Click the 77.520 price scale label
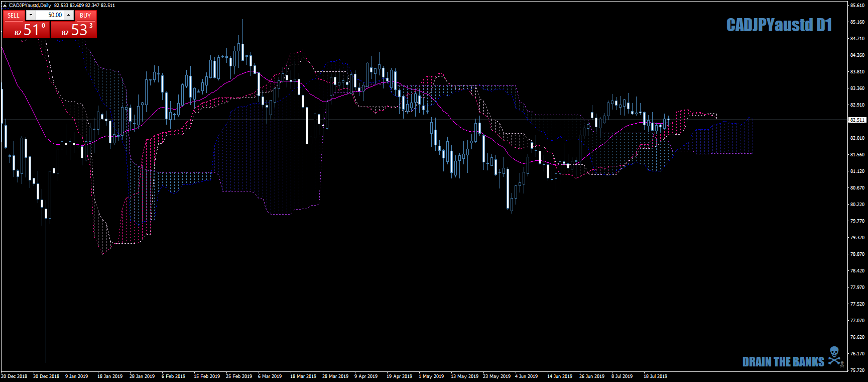868x382 pixels. click(857, 304)
